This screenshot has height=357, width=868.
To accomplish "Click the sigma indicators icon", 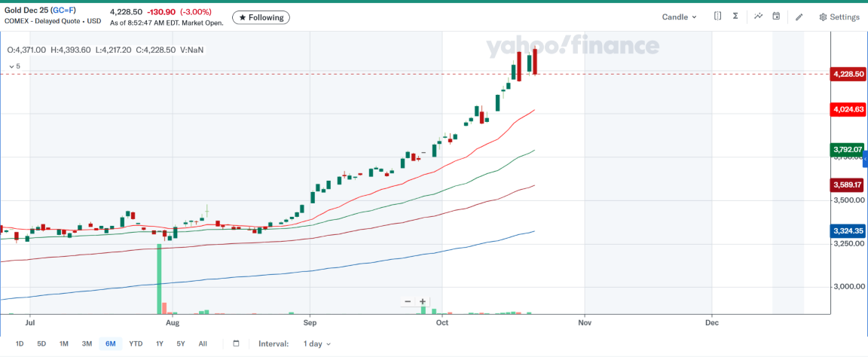I will (735, 17).
